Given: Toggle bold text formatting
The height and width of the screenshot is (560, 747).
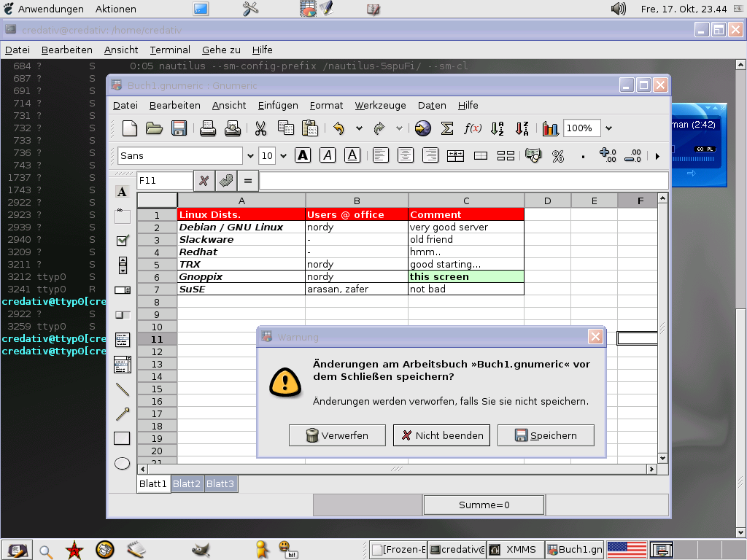Looking at the screenshot, I should [303, 155].
